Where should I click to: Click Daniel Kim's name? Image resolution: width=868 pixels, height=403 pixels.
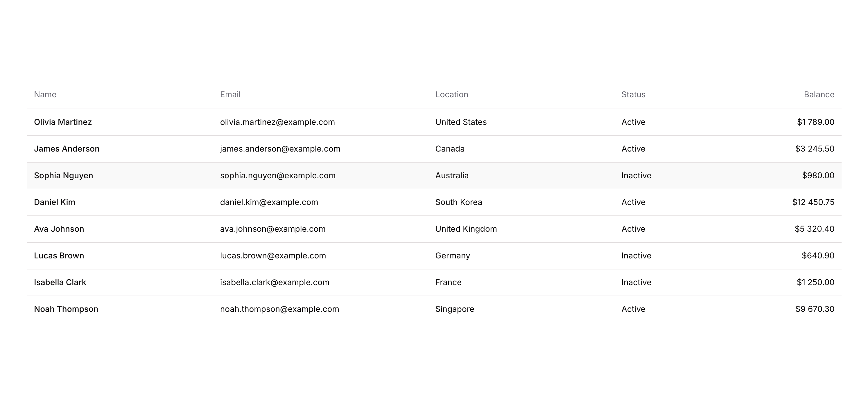pos(55,202)
